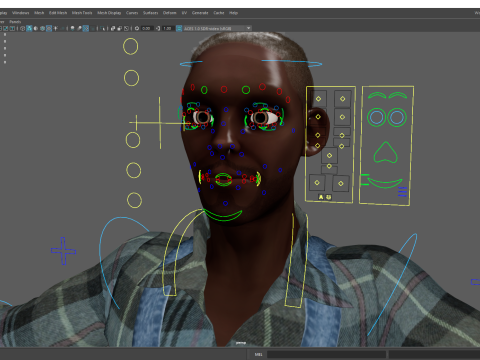Open the Deform menu
Image resolution: width=480 pixels, height=360 pixels.
point(169,13)
